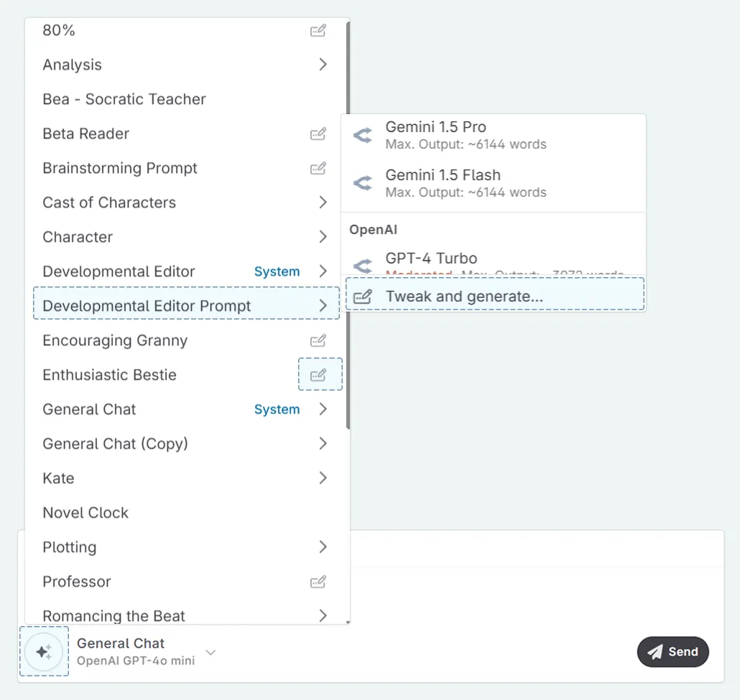Click the Gemini 1.5 Flash model icon
This screenshot has width=740, height=700.
click(x=363, y=183)
